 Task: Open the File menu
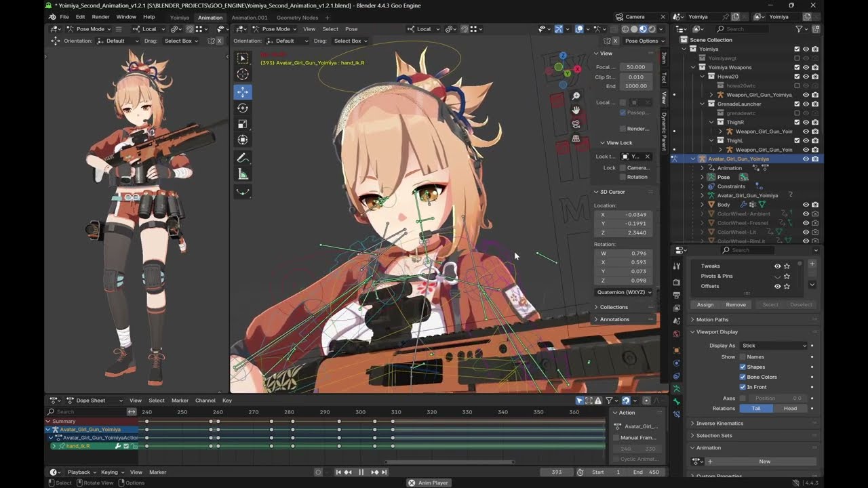click(x=64, y=17)
